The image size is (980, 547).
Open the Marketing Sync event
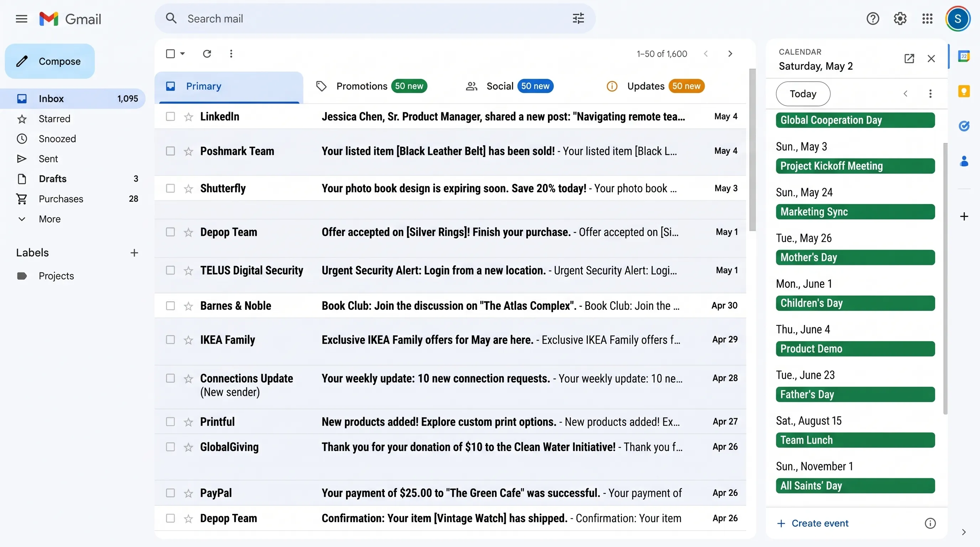855,212
